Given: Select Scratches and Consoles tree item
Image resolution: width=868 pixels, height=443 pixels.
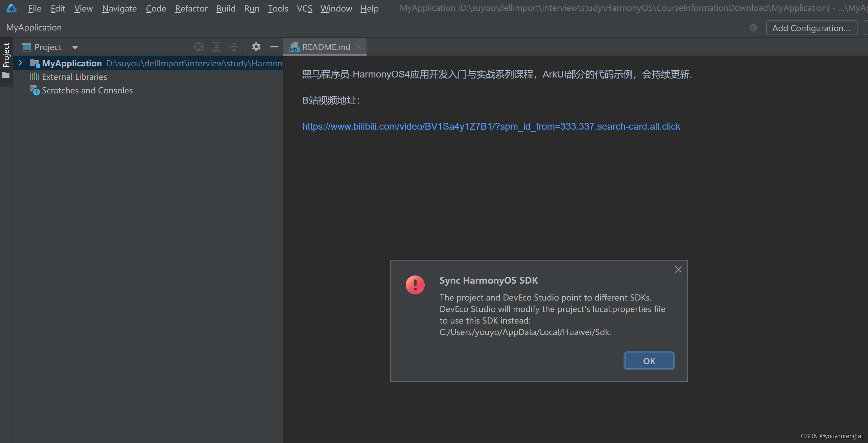Looking at the screenshot, I should (87, 90).
